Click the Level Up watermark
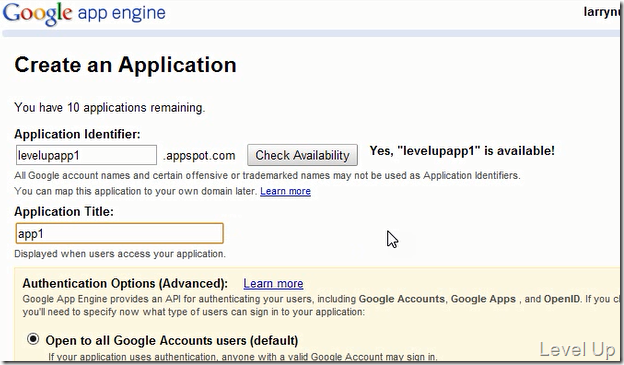Screen dimensions: 624x365 pyautogui.click(x=577, y=349)
